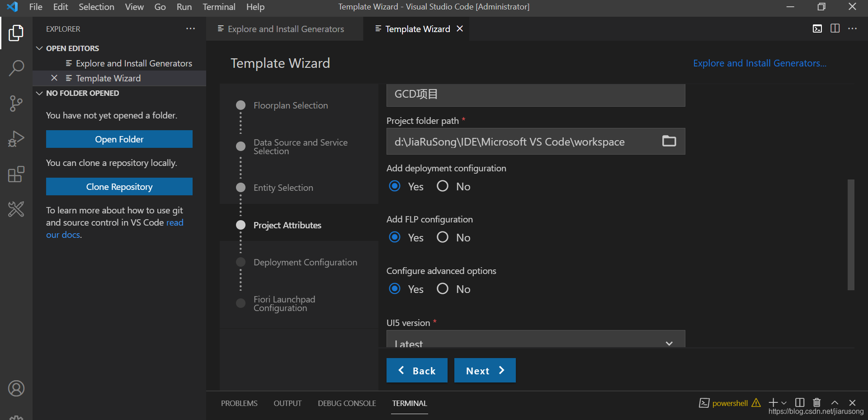Split the editor right
This screenshot has width=868, height=420.
835,29
